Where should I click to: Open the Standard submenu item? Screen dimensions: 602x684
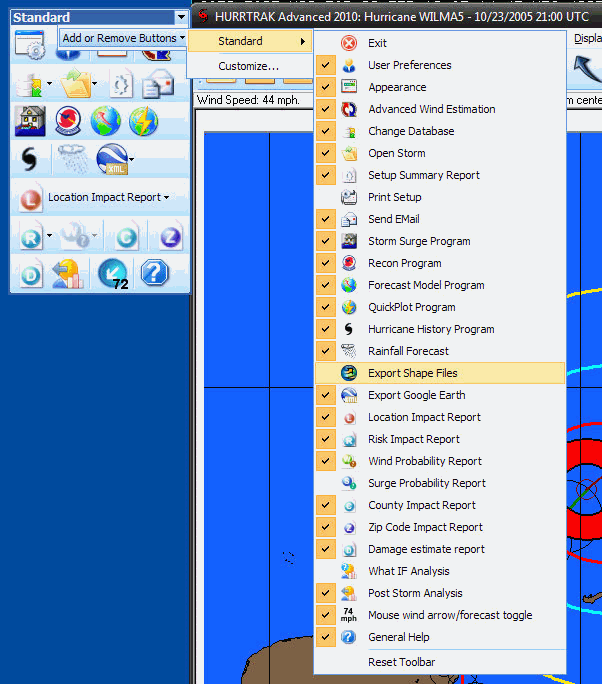248,41
